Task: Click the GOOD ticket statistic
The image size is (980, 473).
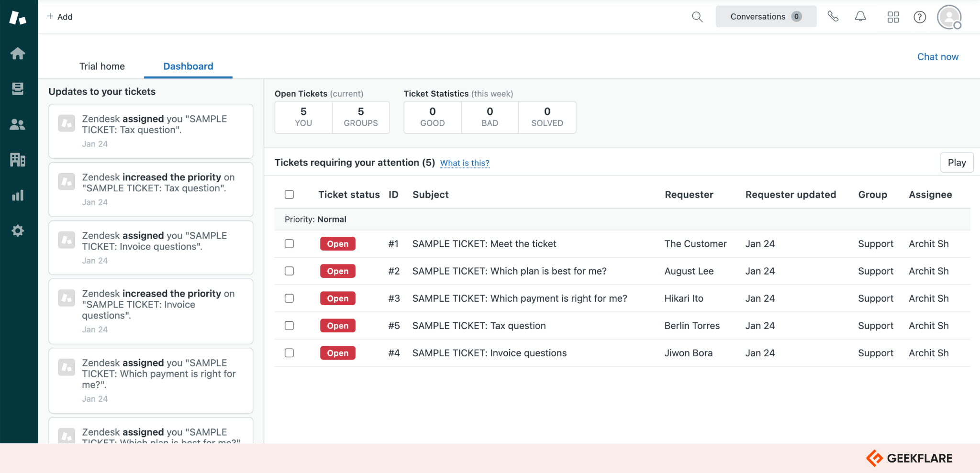Action: click(x=433, y=117)
